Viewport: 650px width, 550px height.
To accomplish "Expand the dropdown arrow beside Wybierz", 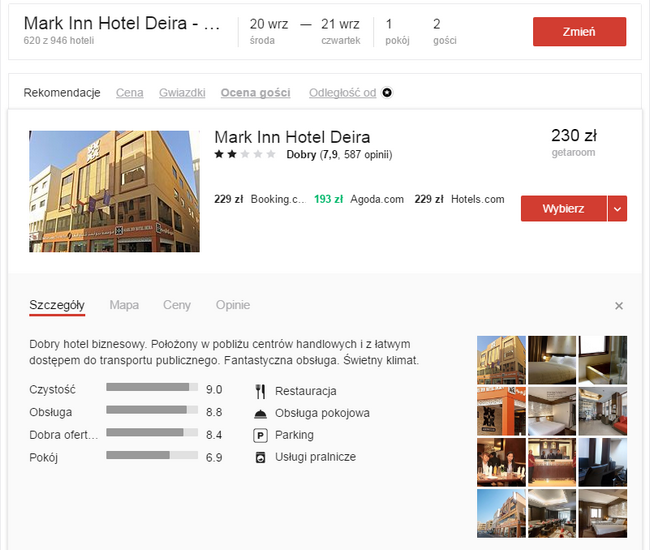I will click(618, 208).
